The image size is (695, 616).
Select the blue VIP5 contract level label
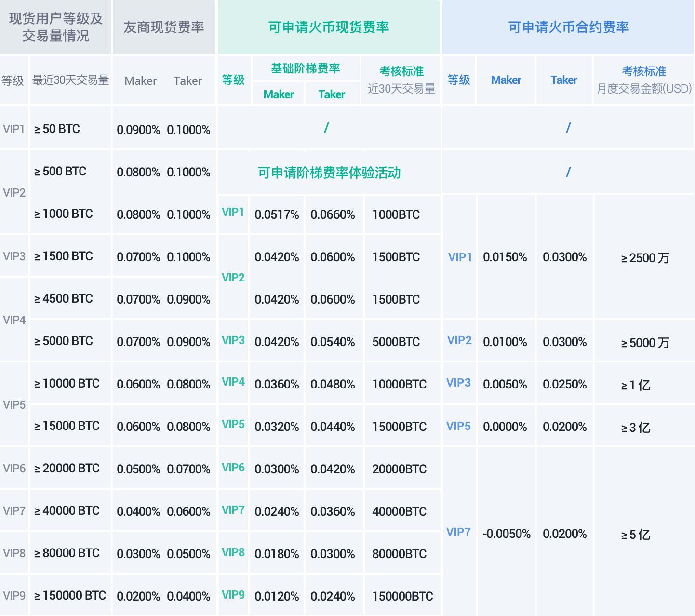click(458, 426)
